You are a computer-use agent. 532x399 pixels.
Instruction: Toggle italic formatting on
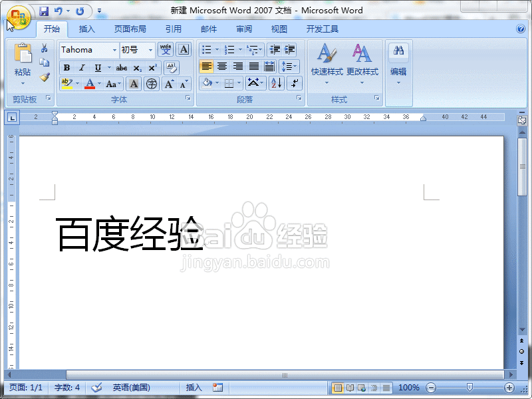pyautogui.click(x=82, y=68)
